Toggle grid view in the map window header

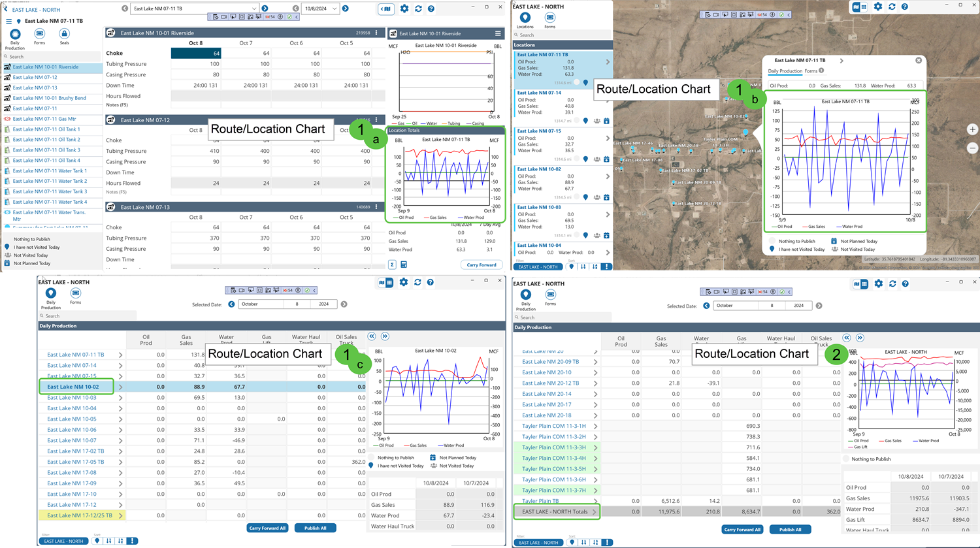tap(864, 7)
